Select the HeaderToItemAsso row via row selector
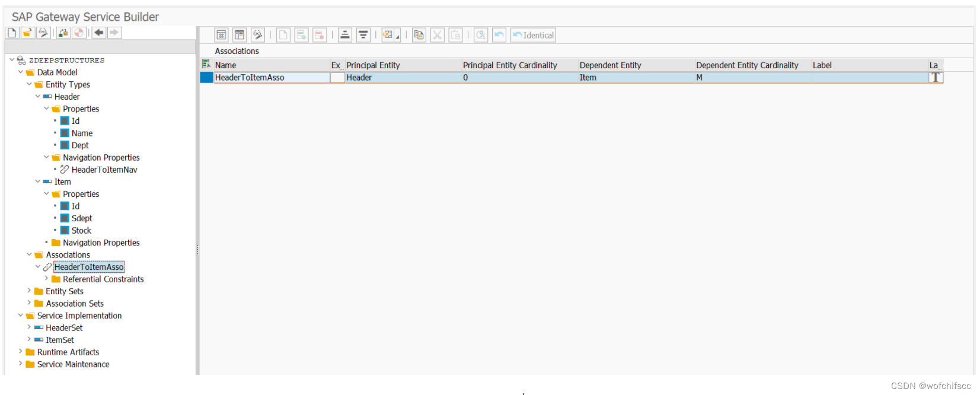Image resolution: width=980 pixels, height=395 pixels. click(x=206, y=77)
